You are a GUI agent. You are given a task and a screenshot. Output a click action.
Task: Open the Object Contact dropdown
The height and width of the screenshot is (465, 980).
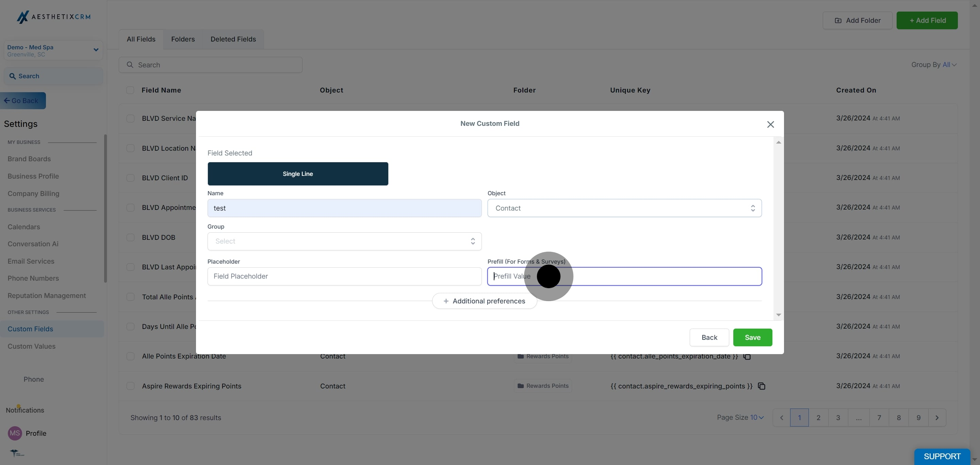pyautogui.click(x=624, y=208)
